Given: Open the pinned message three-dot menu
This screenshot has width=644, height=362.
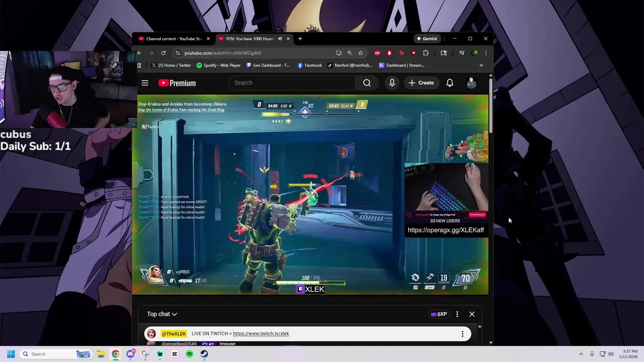Looking at the screenshot, I should click(x=462, y=334).
